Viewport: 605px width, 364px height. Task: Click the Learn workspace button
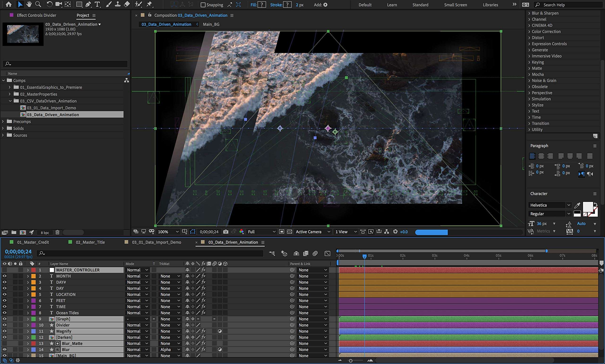[x=392, y=5]
